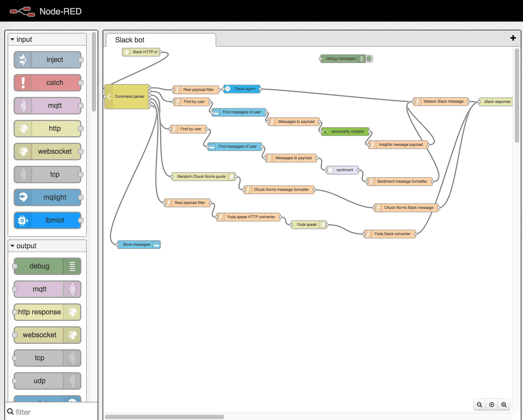Select the websocket input node
Screen dimensions: 523x420
click(x=48, y=151)
